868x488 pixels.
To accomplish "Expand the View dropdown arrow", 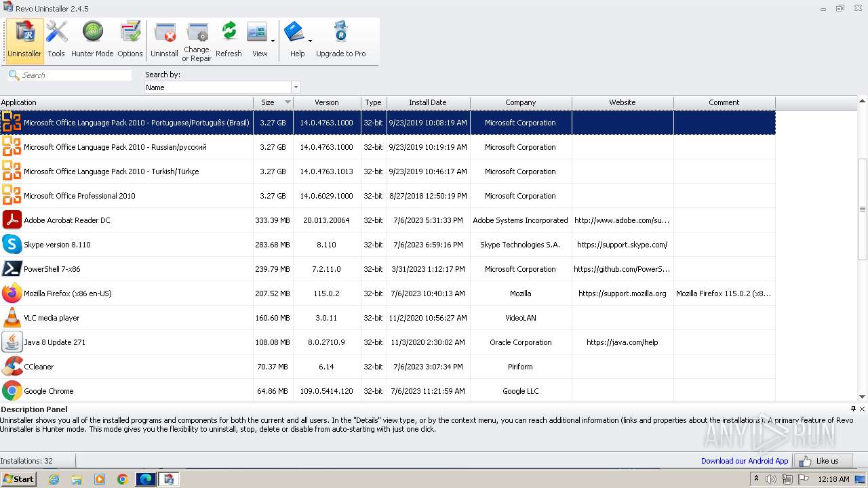I will click(273, 41).
